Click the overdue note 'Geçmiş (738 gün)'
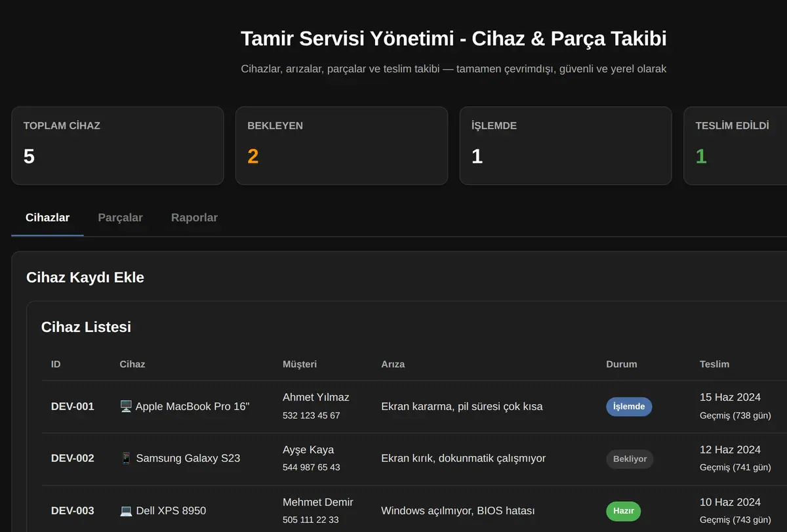The image size is (787, 532). tap(736, 416)
